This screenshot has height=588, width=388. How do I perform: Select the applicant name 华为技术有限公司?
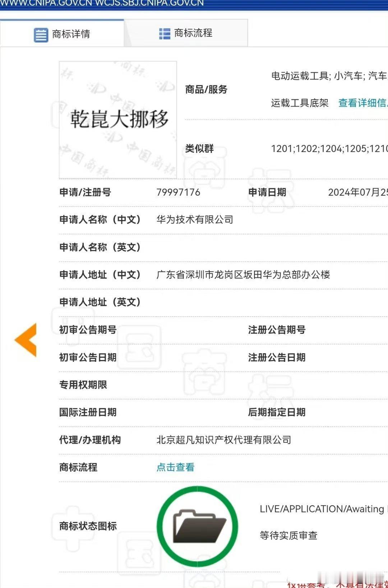[x=195, y=220]
